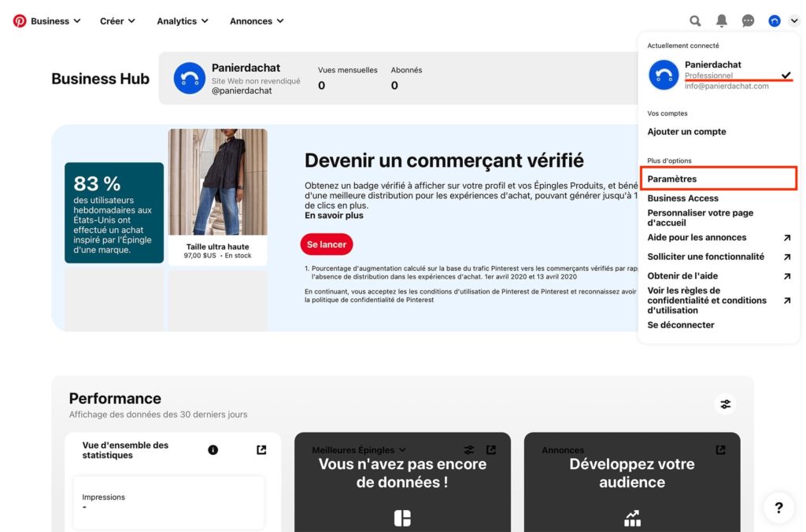806x532 pixels.
Task: Open privacy rules and terms entry
Action: tap(707, 300)
